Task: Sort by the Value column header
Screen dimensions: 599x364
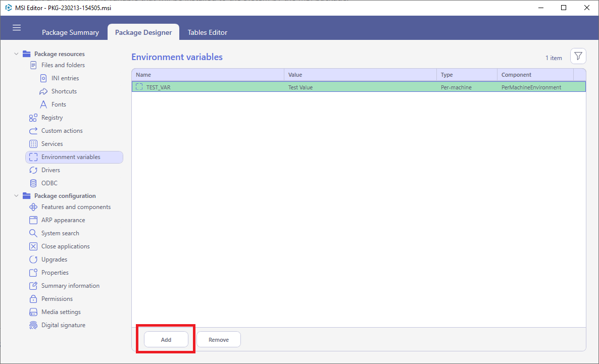Action: (360, 75)
